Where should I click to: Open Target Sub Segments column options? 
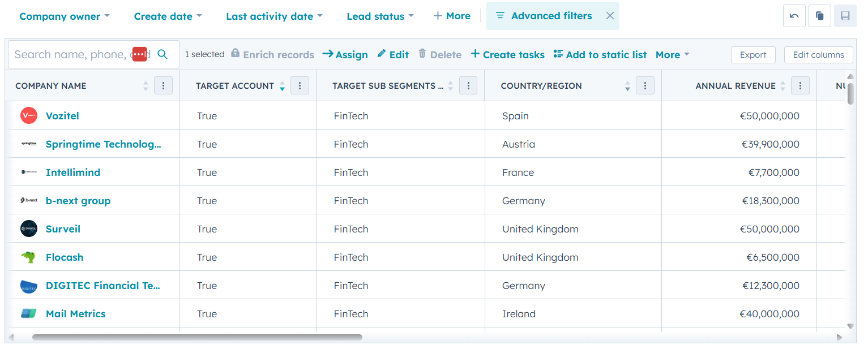click(x=468, y=86)
